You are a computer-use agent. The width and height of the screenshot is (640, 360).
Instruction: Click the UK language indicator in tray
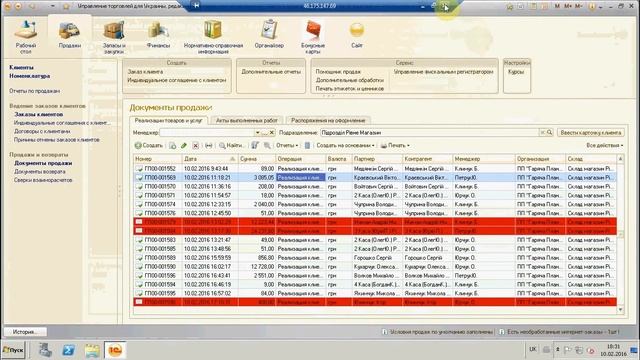click(x=533, y=349)
